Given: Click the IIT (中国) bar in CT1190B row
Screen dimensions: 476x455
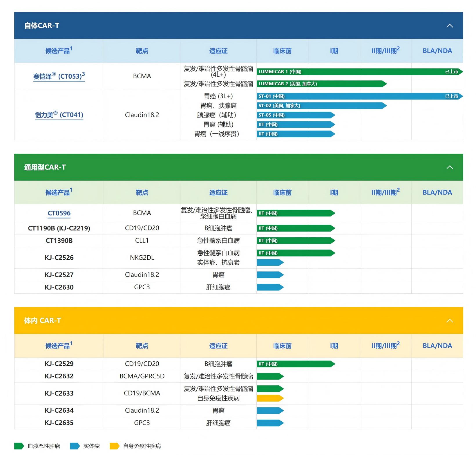Looking at the screenshot, I should pyautogui.click(x=296, y=228).
